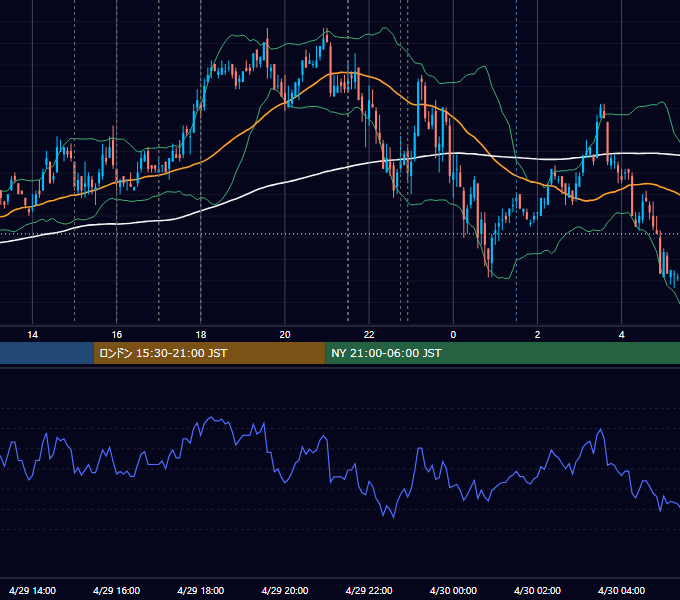The height and width of the screenshot is (600, 680).
Task: Click the 4/30 00:00 time label
Action: pos(453,590)
